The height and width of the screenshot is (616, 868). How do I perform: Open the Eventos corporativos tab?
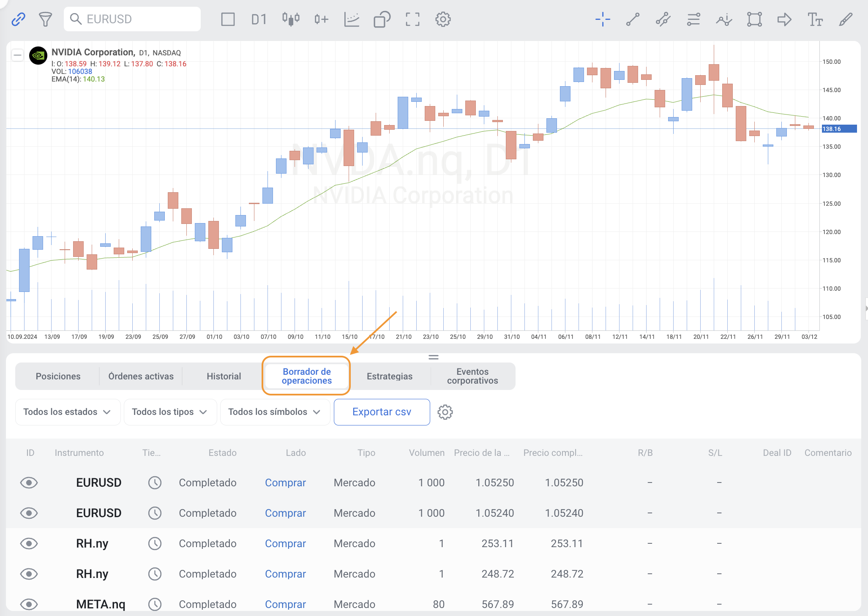tap(472, 376)
